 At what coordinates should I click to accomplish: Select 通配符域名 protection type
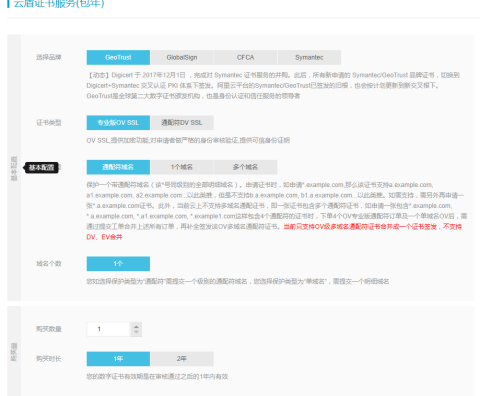pos(118,167)
